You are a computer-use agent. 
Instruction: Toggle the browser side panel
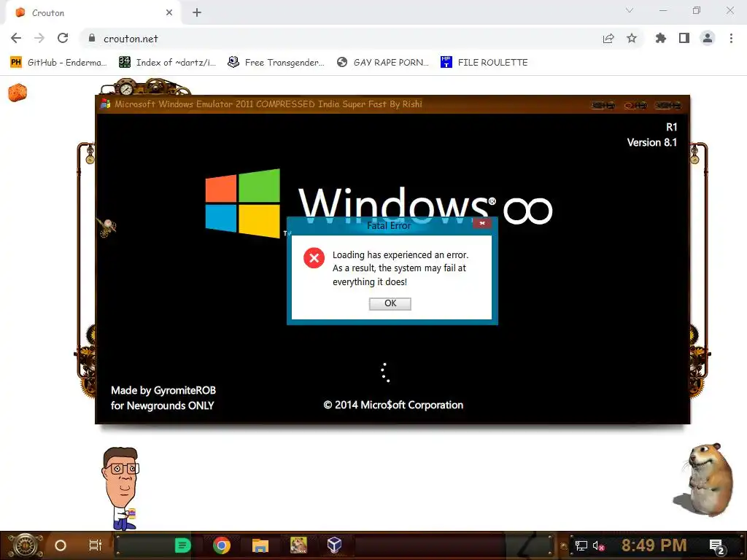pos(684,38)
